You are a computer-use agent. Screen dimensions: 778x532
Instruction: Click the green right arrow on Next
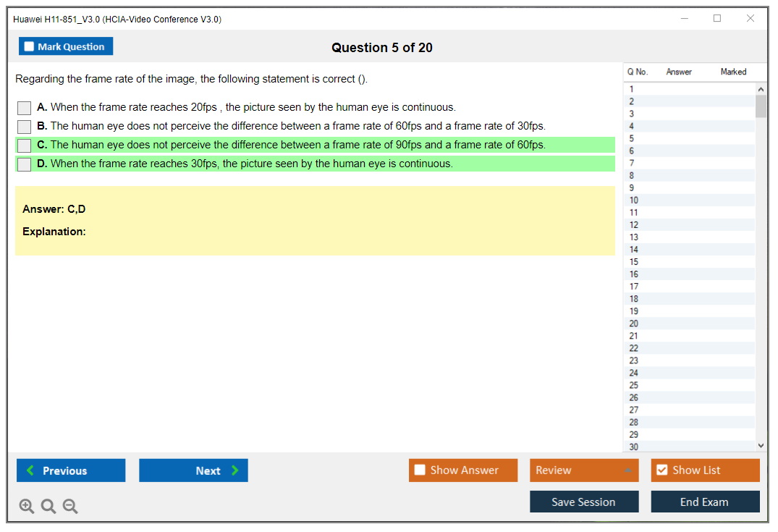click(x=234, y=470)
